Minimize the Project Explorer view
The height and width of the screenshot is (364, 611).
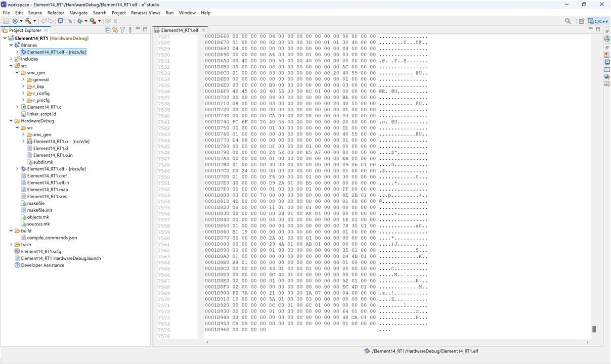138,29
